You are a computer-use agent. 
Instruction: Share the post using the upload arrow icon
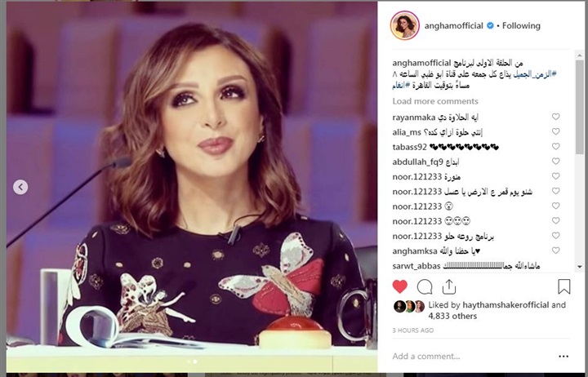coord(448,286)
